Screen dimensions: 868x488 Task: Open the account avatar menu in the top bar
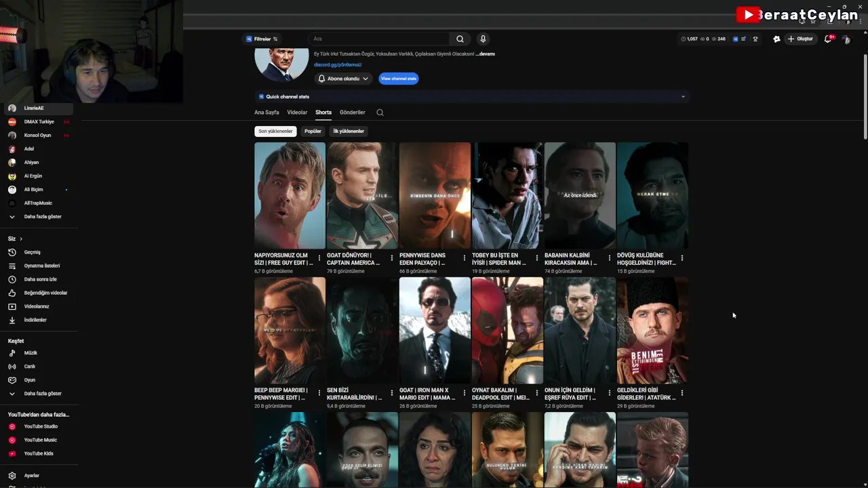click(846, 39)
